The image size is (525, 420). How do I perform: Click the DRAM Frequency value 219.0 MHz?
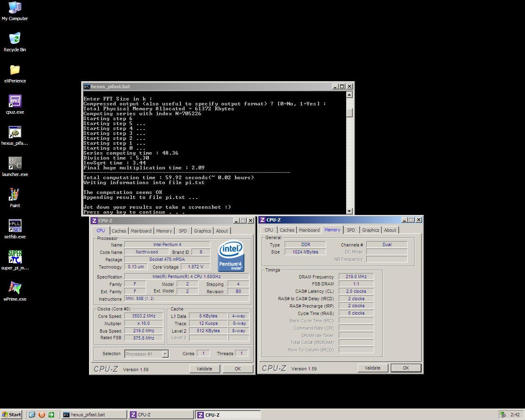click(x=356, y=277)
